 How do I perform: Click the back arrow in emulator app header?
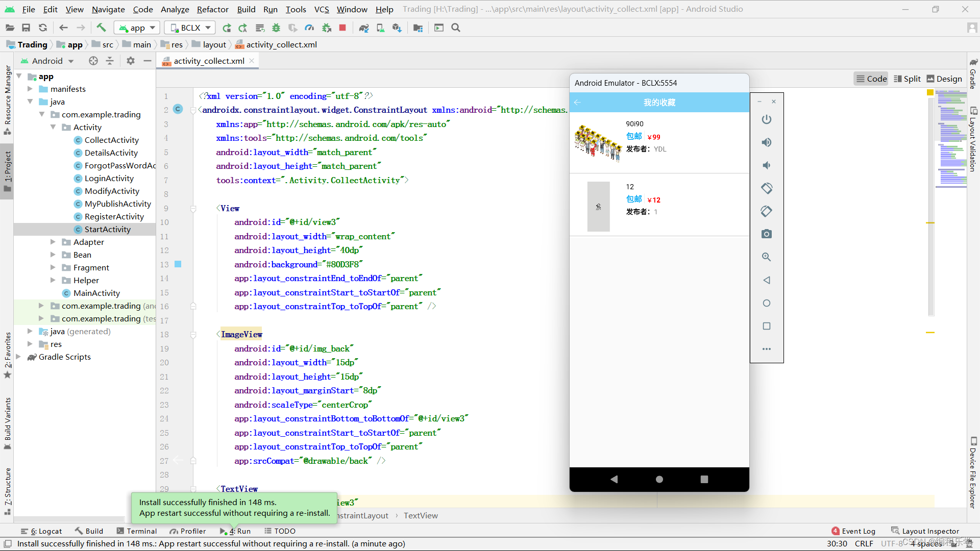click(578, 103)
